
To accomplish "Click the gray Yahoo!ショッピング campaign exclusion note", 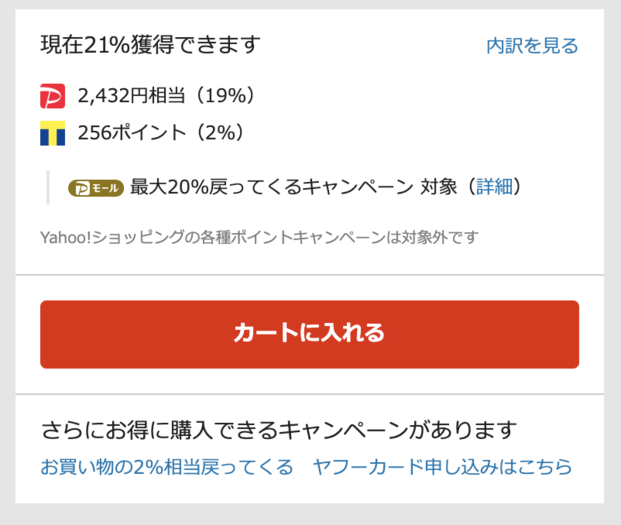I will 259,238.
